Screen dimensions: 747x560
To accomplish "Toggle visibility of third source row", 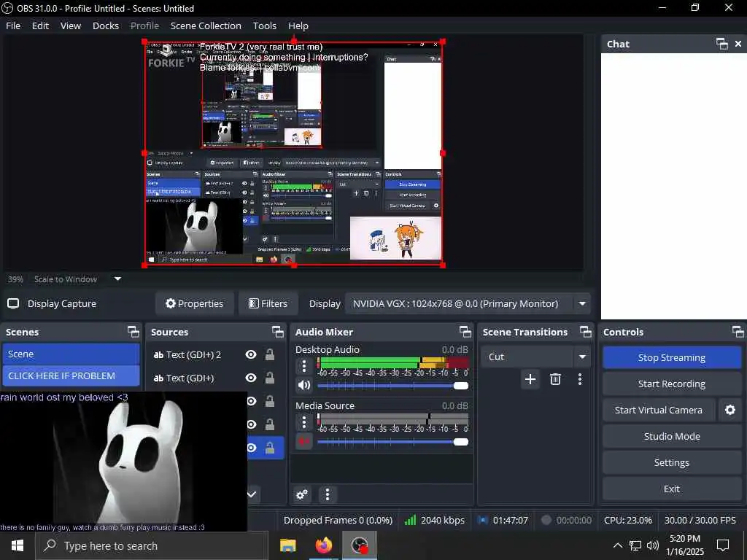I will pyautogui.click(x=251, y=402).
